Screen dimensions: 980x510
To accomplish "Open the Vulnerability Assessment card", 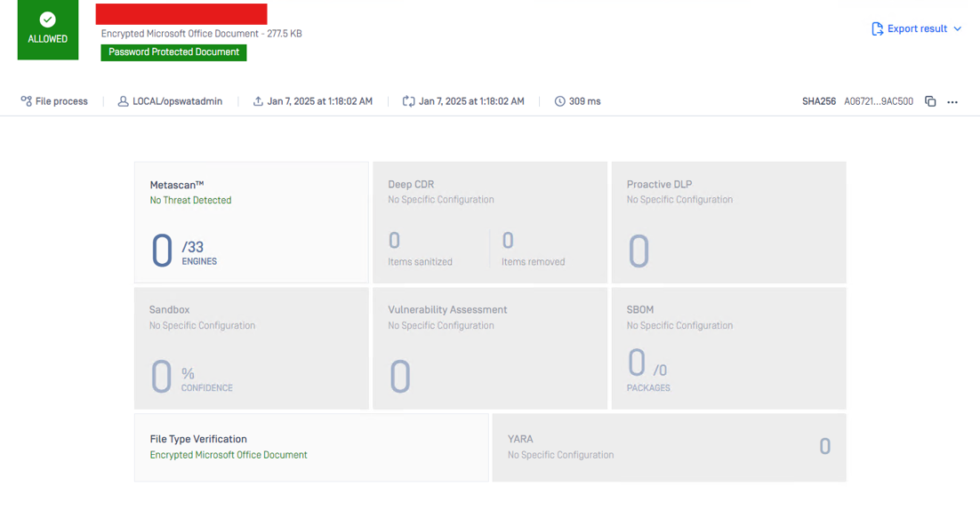I will pyautogui.click(x=490, y=348).
